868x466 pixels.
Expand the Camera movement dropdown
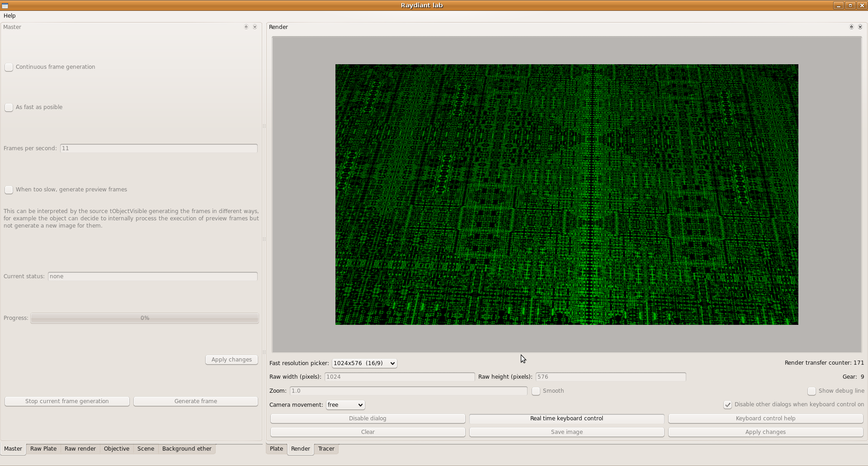[345, 405]
